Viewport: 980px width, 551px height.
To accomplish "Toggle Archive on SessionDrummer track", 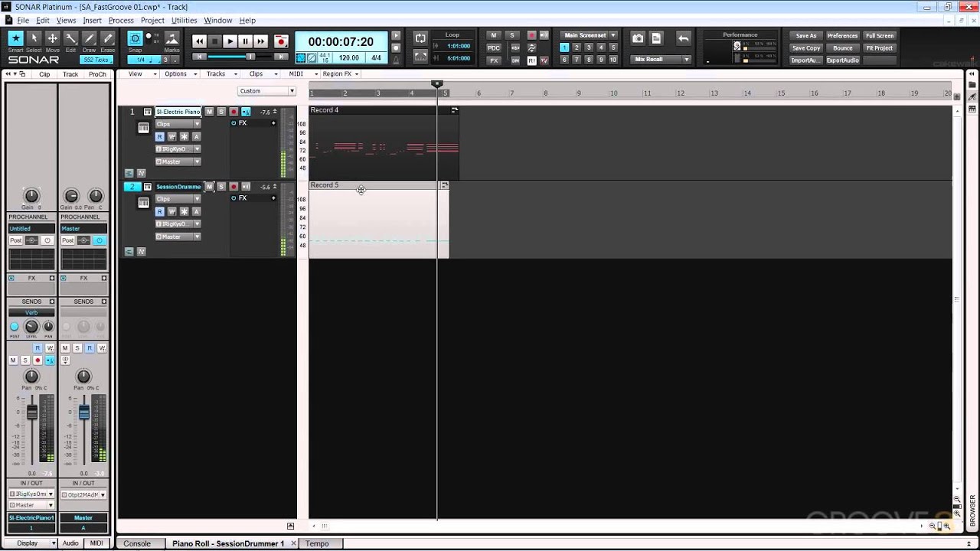I will pyautogui.click(x=196, y=211).
